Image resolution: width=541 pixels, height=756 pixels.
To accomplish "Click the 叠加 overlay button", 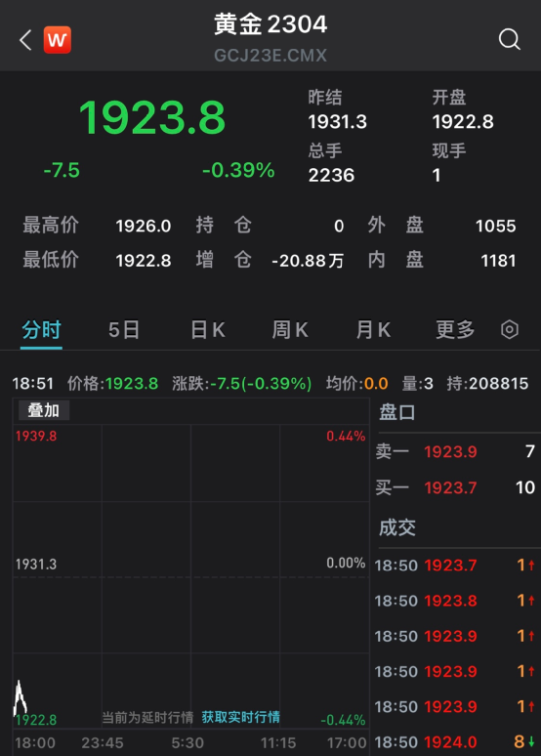I will [43, 410].
